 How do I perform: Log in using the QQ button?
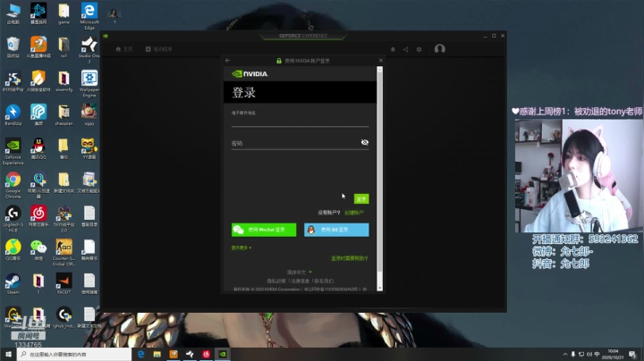(x=336, y=230)
